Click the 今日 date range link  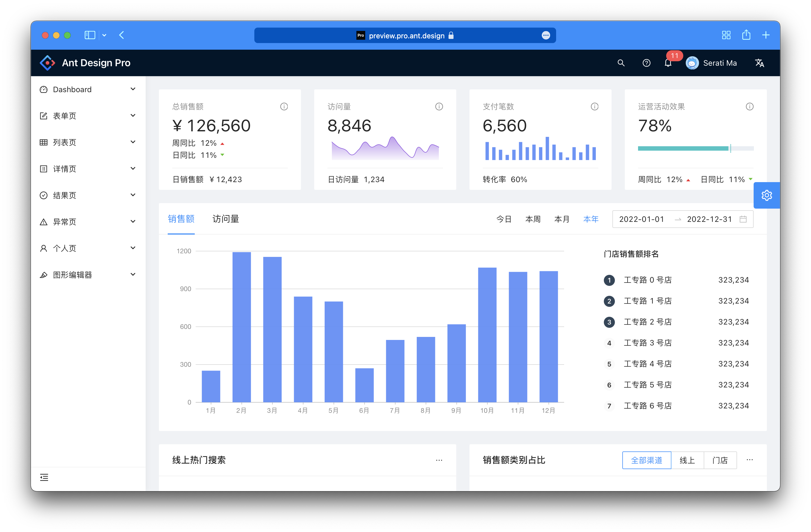tap(504, 219)
